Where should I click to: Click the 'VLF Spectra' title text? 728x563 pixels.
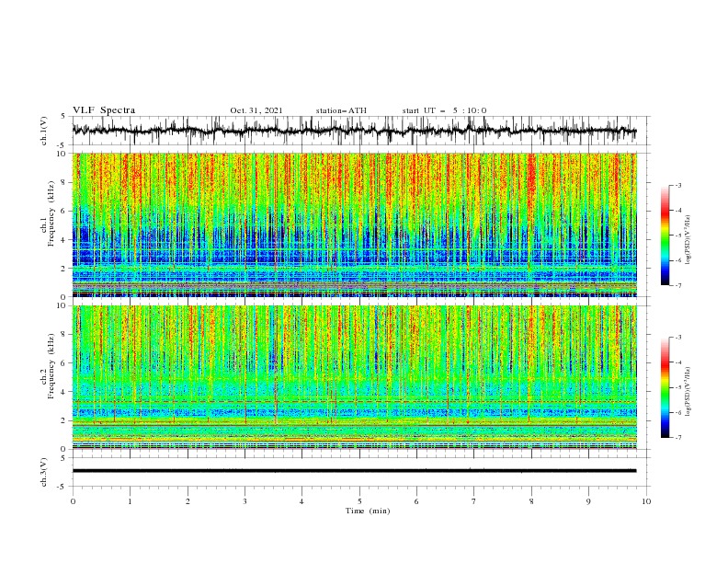pyautogui.click(x=104, y=110)
